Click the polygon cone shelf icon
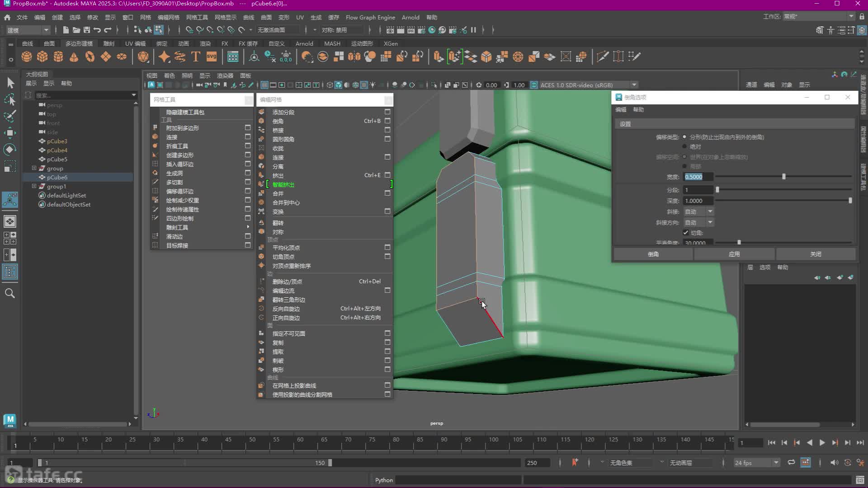This screenshot has width=868, height=488. pyautogui.click(x=74, y=57)
